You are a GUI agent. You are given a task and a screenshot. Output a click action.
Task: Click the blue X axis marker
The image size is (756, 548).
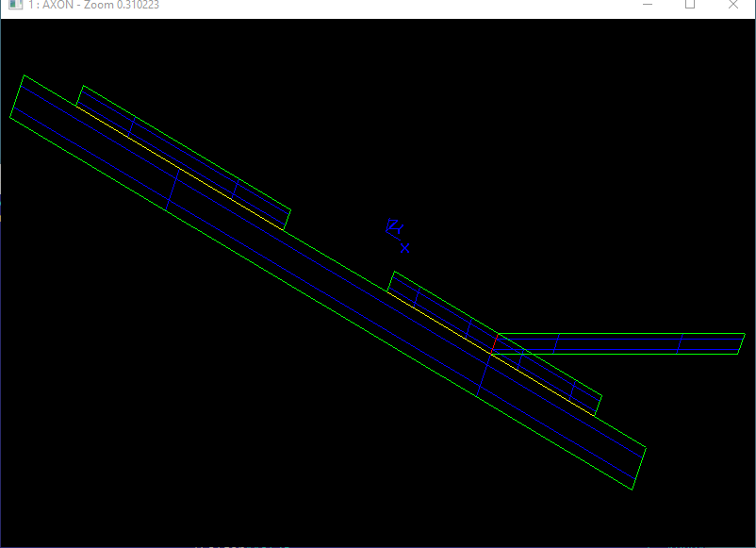coord(404,248)
